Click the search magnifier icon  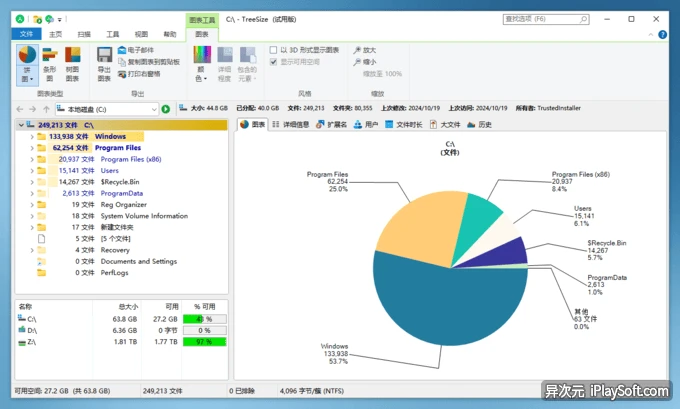[584, 19]
